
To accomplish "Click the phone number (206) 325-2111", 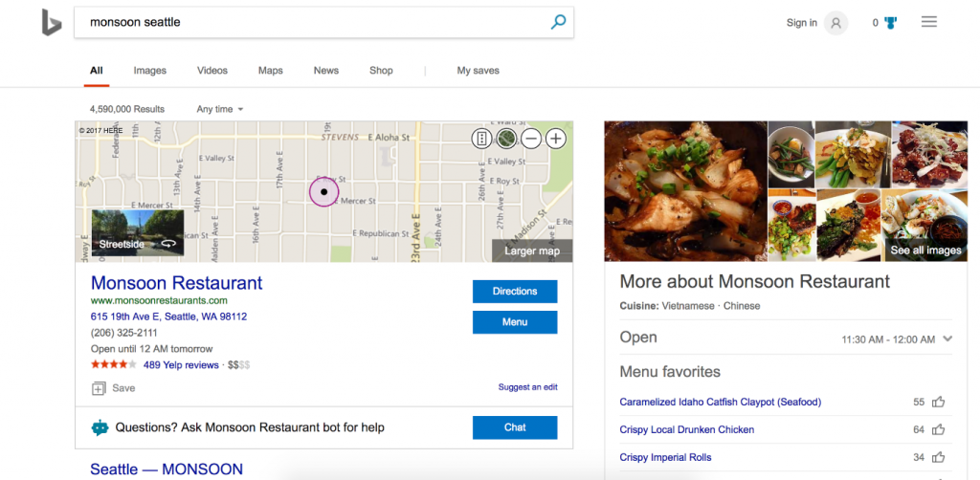I will click(x=123, y=333).
